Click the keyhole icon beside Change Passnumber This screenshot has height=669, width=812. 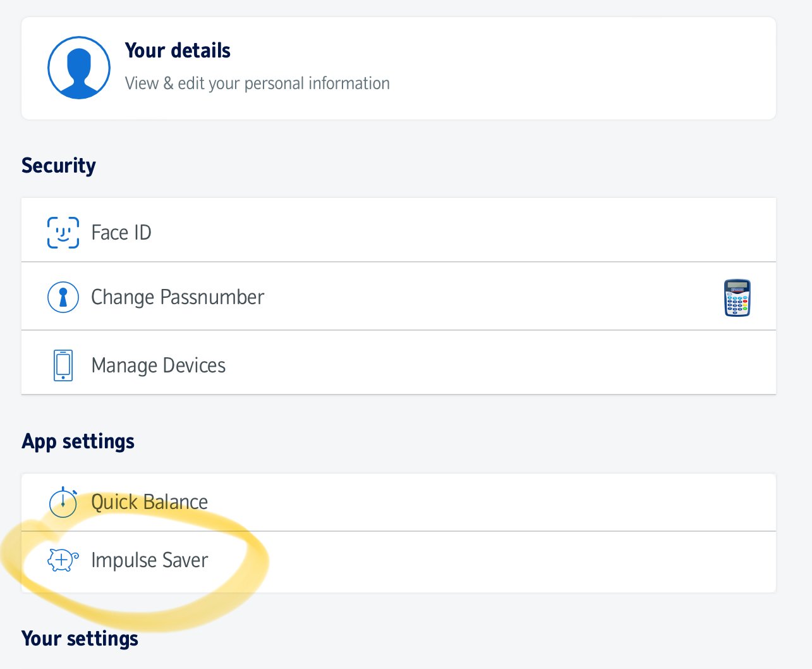tap(63, 297)
